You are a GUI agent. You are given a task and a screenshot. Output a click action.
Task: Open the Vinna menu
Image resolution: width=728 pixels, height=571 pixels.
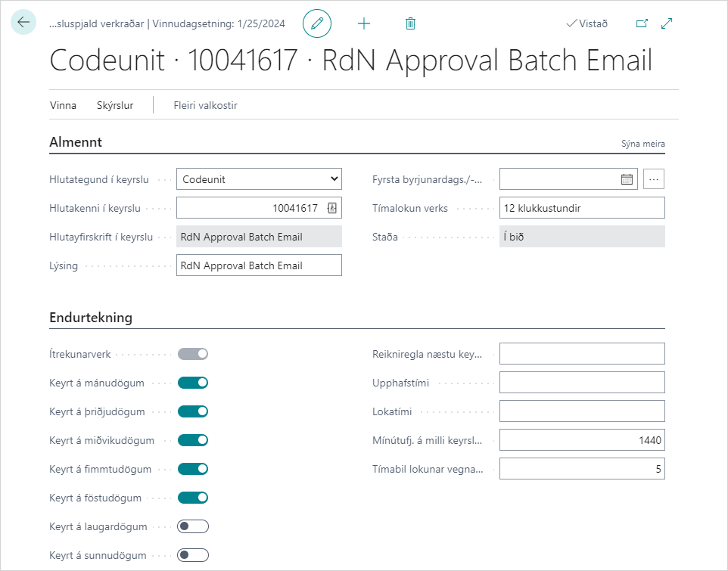point(63,105)
